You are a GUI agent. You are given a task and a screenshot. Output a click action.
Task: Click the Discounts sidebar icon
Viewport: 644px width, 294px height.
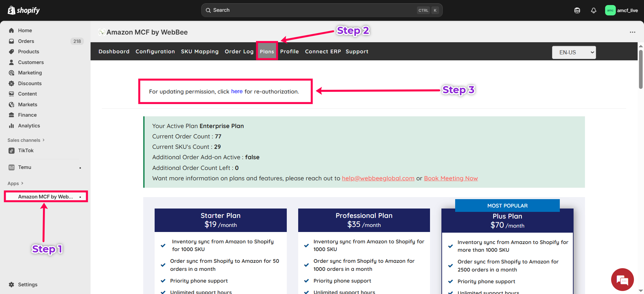coord(11,83)
